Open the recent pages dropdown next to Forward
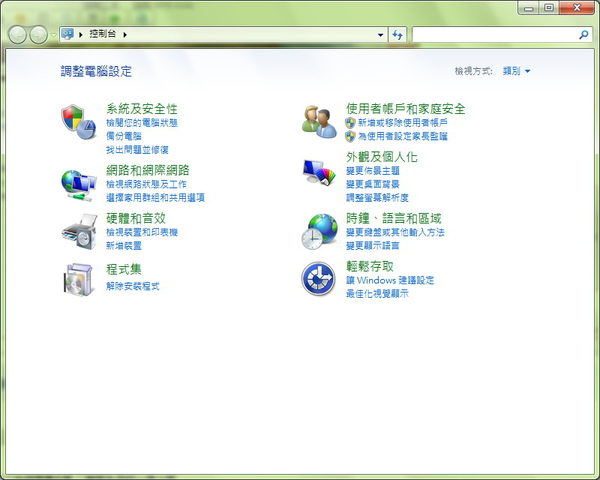 pos(54,35)
